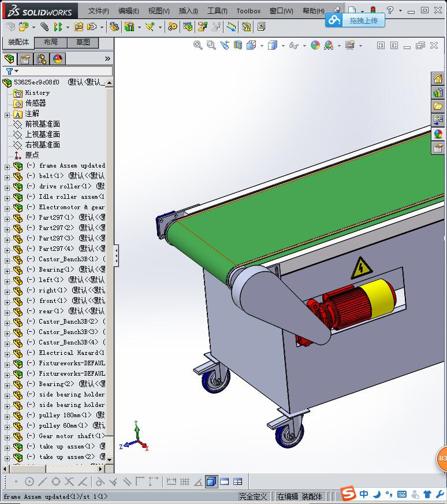This screenshot has height=504, width=447.
Task: Click the 拖拽上传 upload button
Action: click(363, 21)
